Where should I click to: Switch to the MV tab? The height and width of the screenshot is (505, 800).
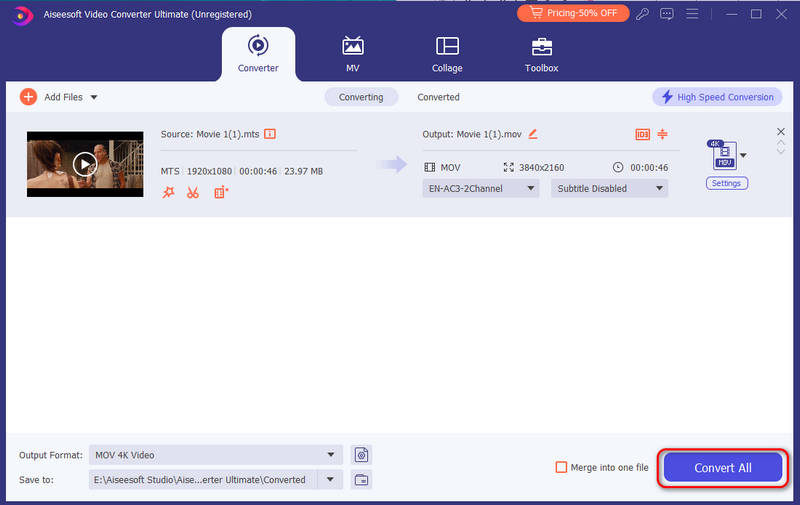click(353, 54)
